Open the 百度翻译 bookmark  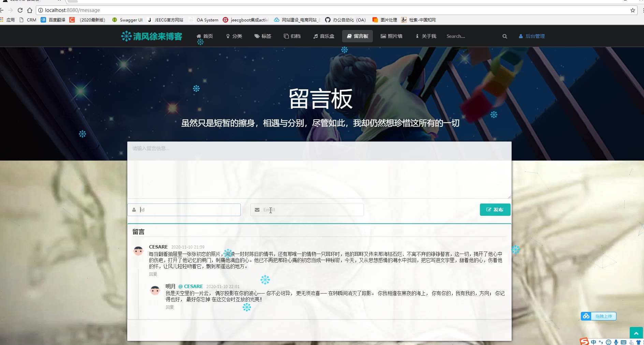point(53,20)
